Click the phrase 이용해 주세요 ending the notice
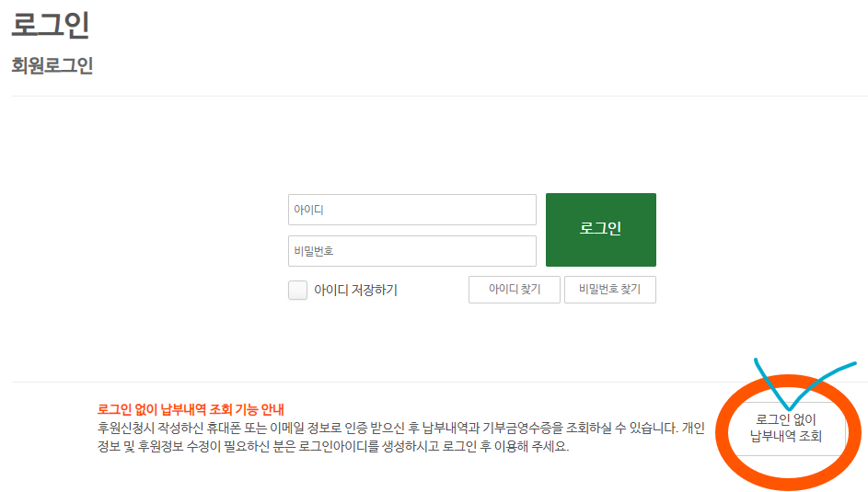Viewport: 868px width, 492px height. pyautogui.click(x=532, y=448)
